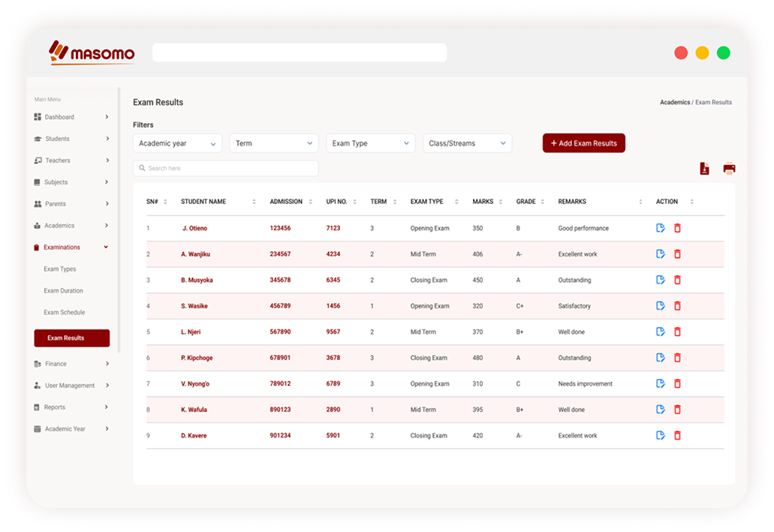Click the print icon above the table

coord(729,169)
